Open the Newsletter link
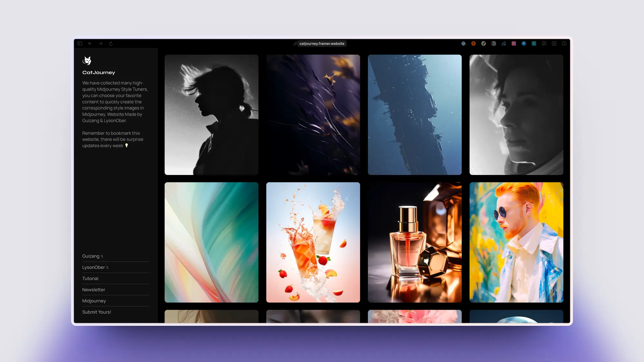The width and height of the screenshot is (644, 362). 94,290
